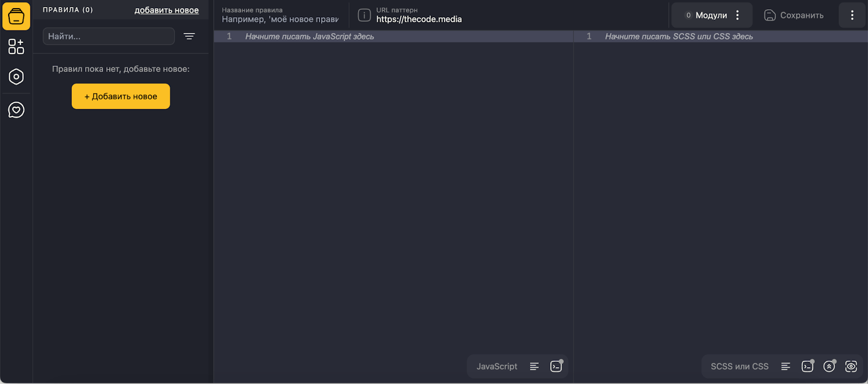Toggle the SCSS console icon
This screenshot has width=868, height=384.
tap(808, 366)
